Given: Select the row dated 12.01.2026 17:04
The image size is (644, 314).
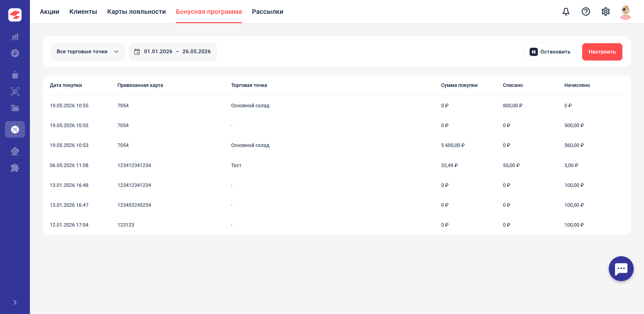Looking at the screenshot, I should point(337,225).
